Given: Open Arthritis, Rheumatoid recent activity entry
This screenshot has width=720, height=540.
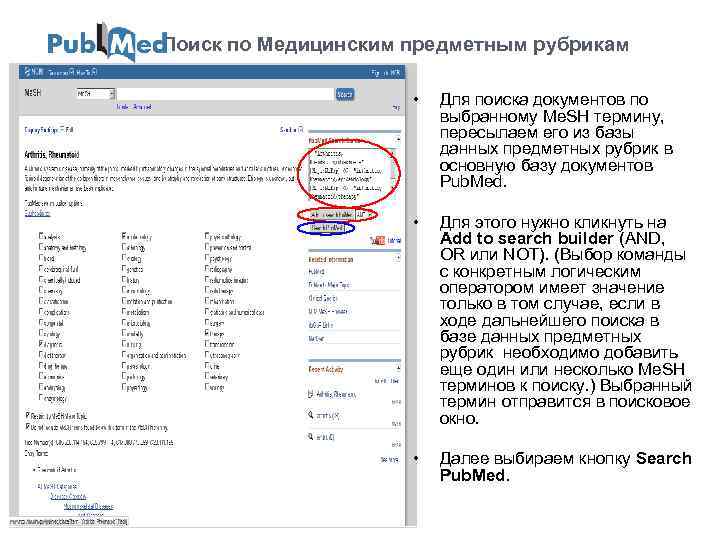Looking at the screenshot, I should pyautogui.click(x=336, y=394).
